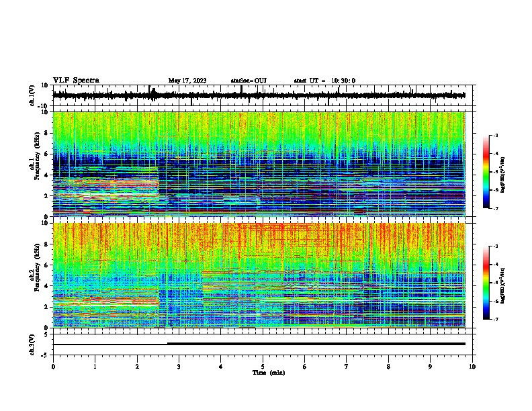532x411 pixels.
Task: Click inside the ch.2 spectrogram panel
Action: click(x=259, y=275)
